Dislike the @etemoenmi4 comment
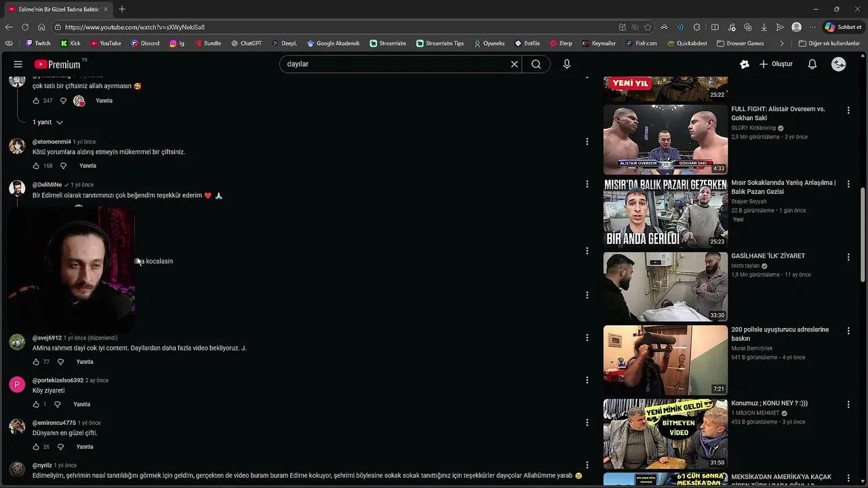 coord(63,166)
